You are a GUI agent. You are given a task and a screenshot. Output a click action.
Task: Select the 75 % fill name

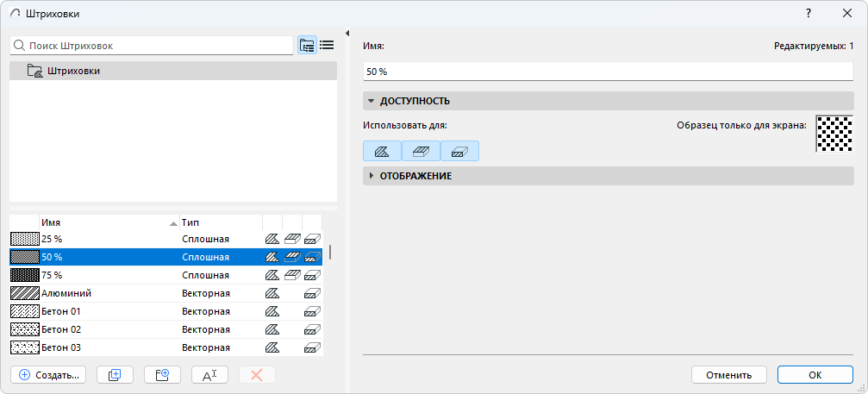(52, 275)
